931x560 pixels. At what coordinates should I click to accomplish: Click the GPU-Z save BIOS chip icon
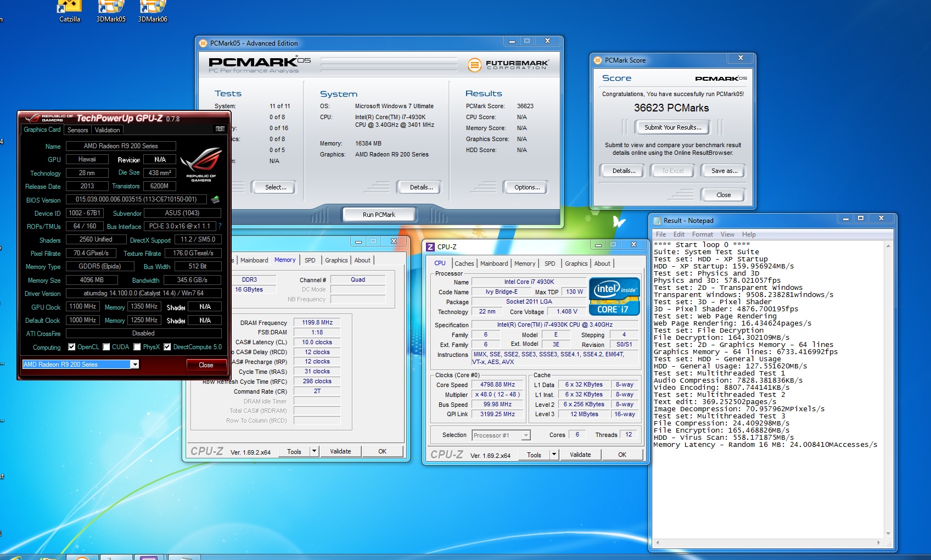coord(215,199)
